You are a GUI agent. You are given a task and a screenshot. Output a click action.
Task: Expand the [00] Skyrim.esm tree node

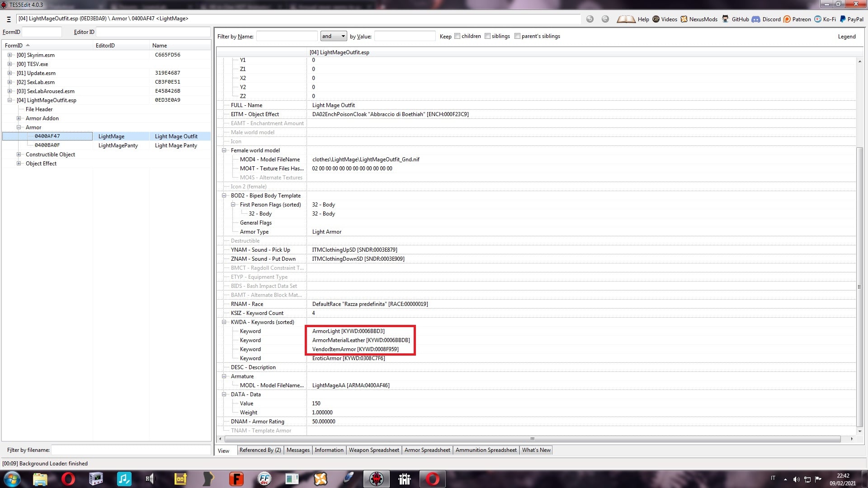tap(9, 55)
